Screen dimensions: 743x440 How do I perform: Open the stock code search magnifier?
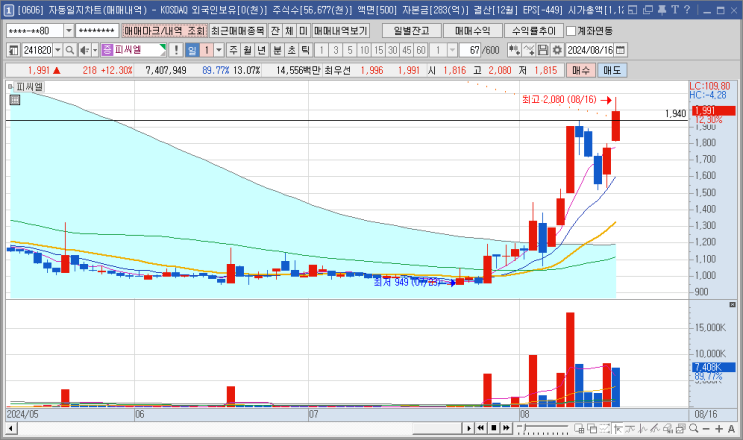pos(70,50)
